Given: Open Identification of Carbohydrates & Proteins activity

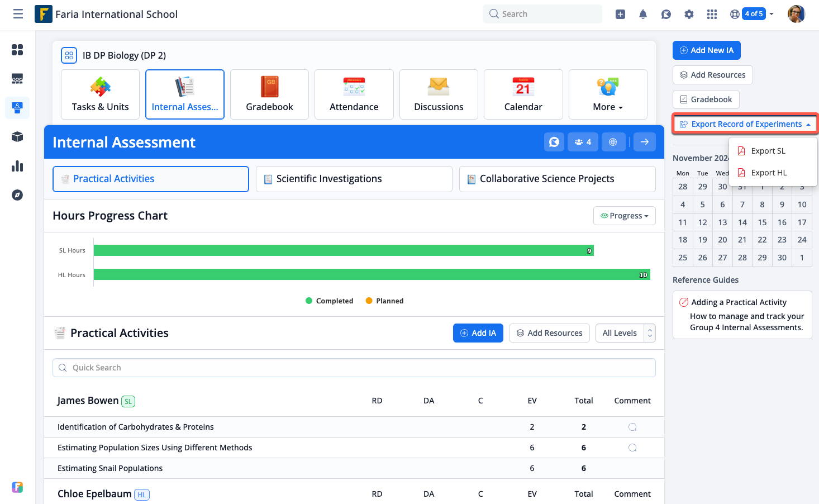Looking at the screenshot, I should 136,427.
